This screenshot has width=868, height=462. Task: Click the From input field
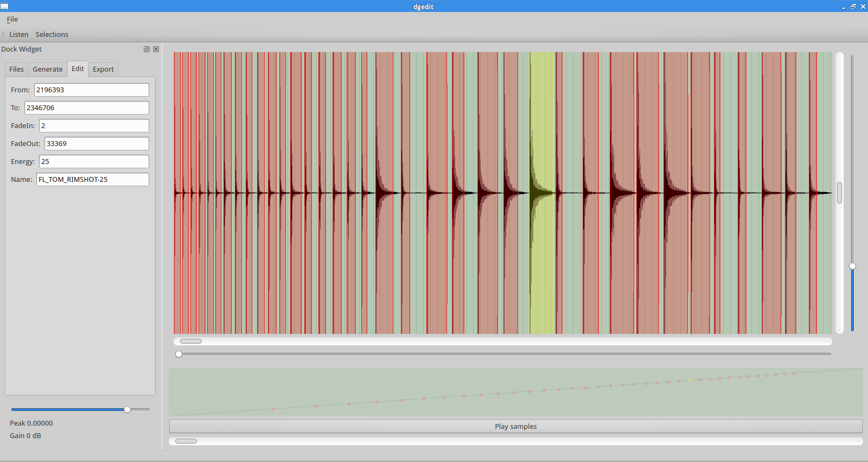(x=92, y=90)
